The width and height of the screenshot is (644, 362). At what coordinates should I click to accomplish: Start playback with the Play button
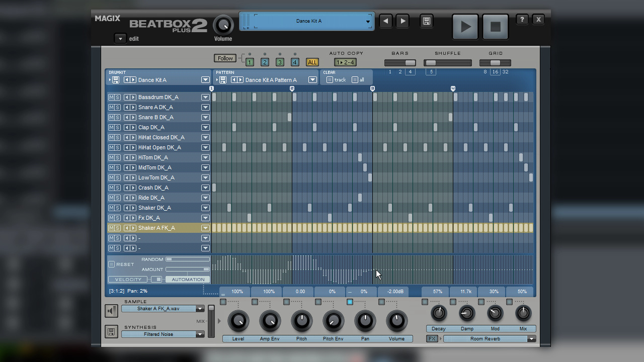pyautogui.click(x=465, y=27)
